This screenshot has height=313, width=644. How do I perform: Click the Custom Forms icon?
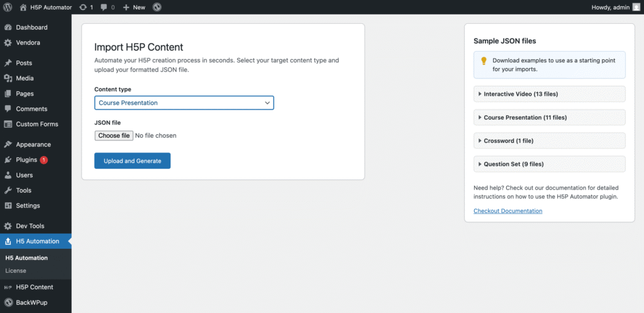[8, 124]
